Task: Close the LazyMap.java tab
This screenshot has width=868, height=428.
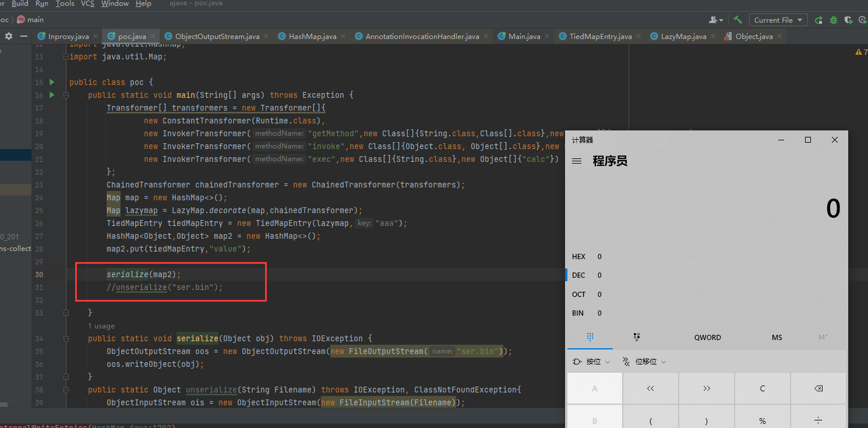Action: click(713, 36)
